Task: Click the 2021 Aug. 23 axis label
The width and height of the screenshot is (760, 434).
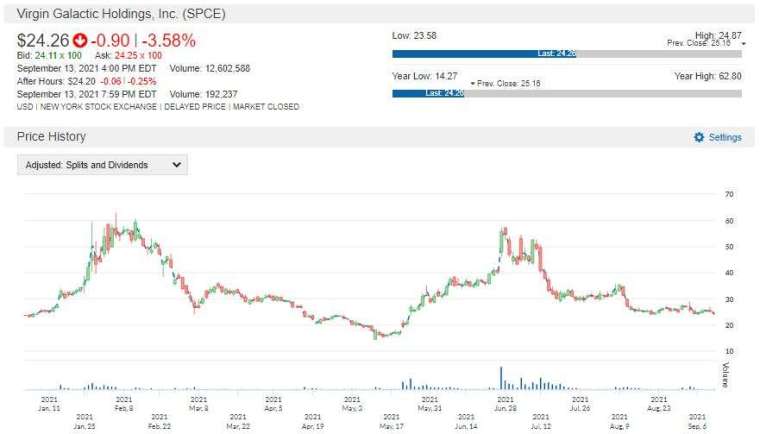Action: (x=659, y=404)
